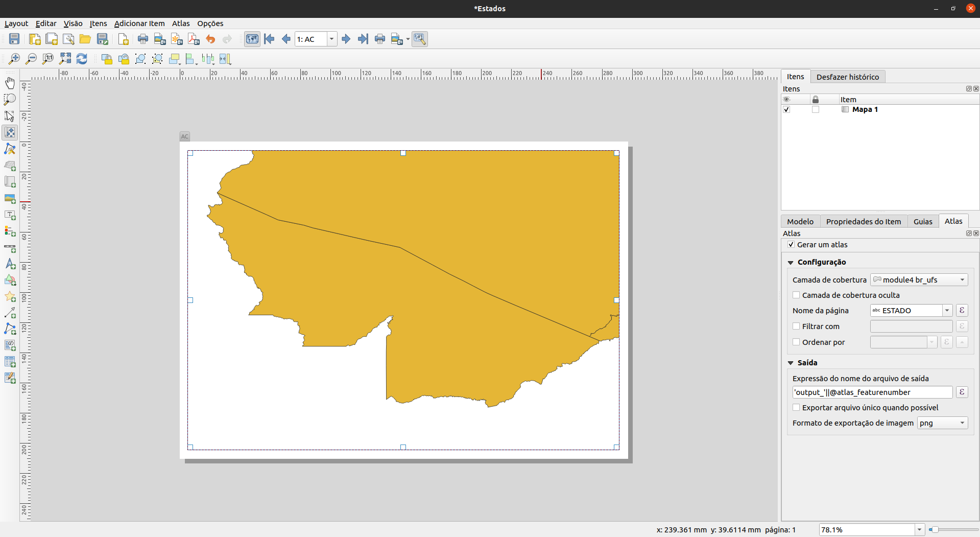
Task: Lock the selected items
Action: click(107, 59)
